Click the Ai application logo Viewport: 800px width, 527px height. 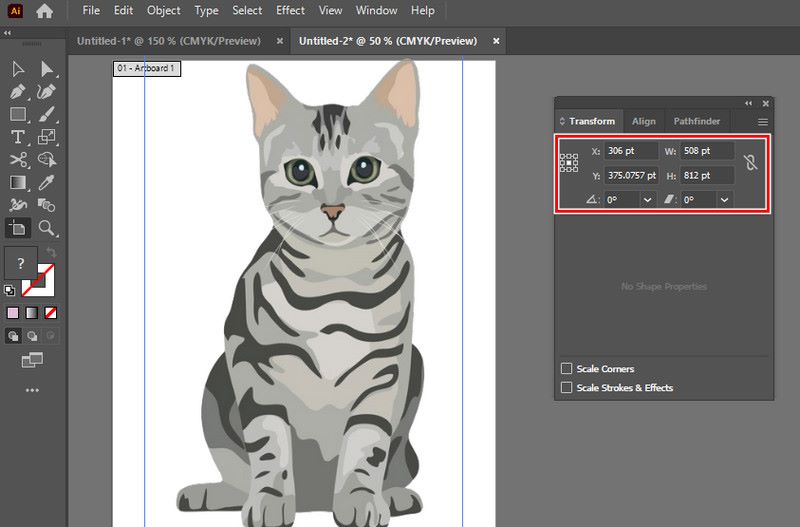point(15,11)
